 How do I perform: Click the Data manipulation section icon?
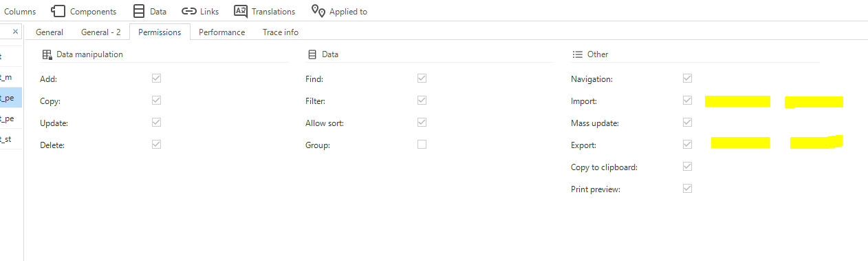(47, 54)
